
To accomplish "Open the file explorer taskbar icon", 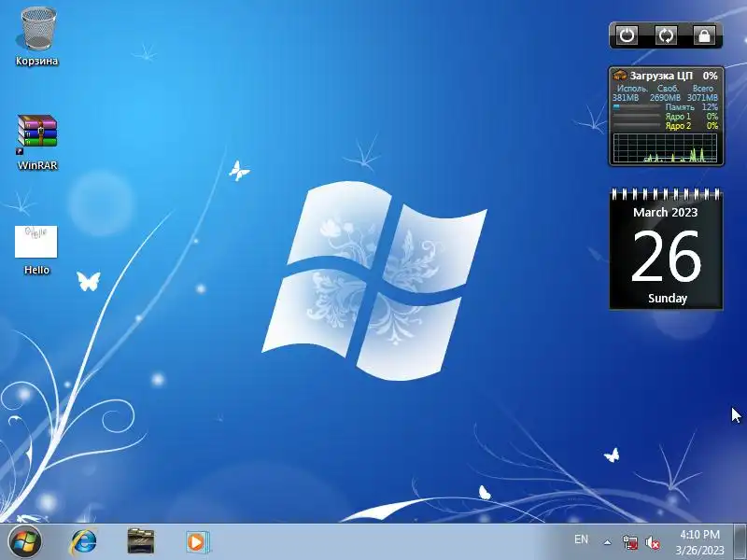I will (x=141, y=541).
